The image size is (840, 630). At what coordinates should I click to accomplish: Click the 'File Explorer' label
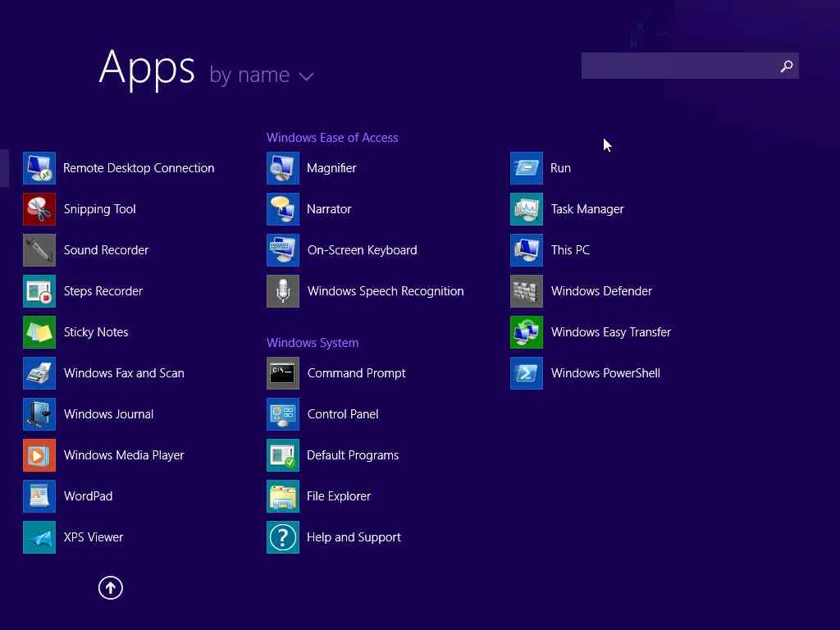point(339,496)
